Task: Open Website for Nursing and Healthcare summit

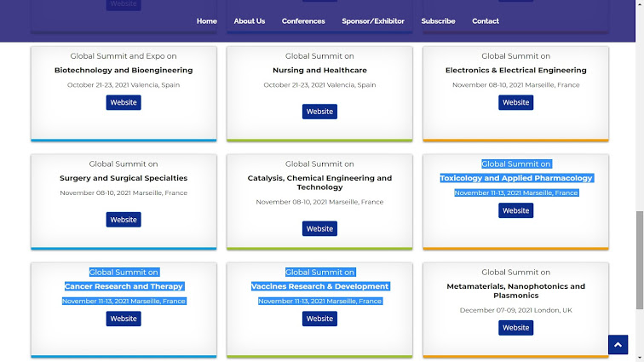Action: pyautogui.click(x=319, y=112)
